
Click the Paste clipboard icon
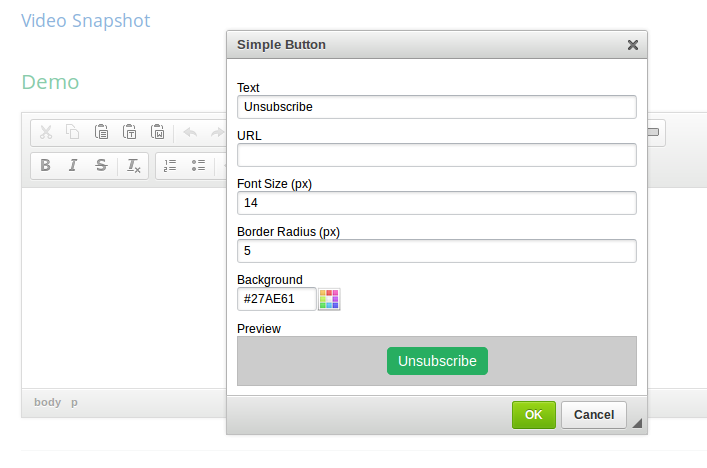[x=101, y=132]
